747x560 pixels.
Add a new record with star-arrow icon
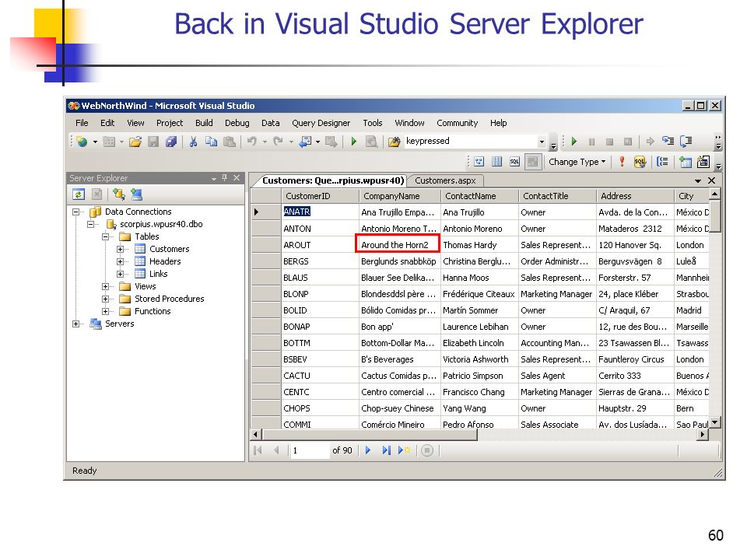coord(404,450)
